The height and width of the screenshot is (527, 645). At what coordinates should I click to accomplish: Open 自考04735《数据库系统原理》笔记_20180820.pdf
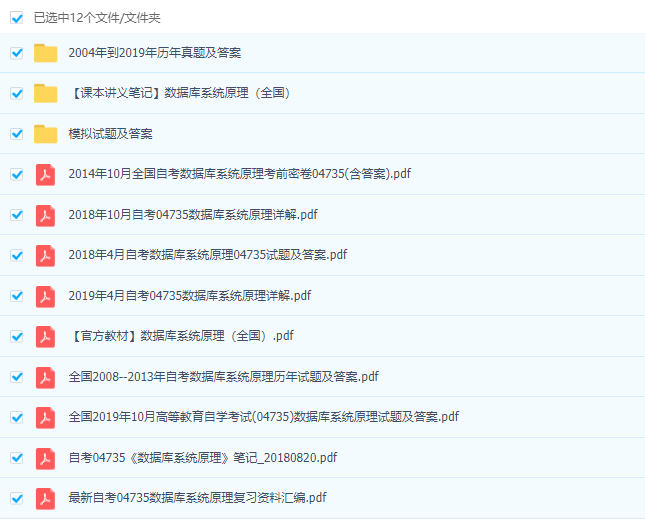[x=202, y=458]
